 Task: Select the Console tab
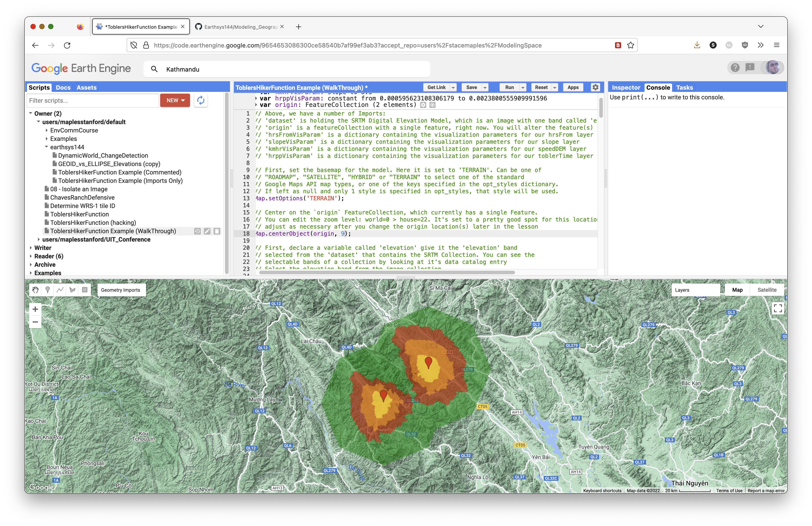[658, 87]
